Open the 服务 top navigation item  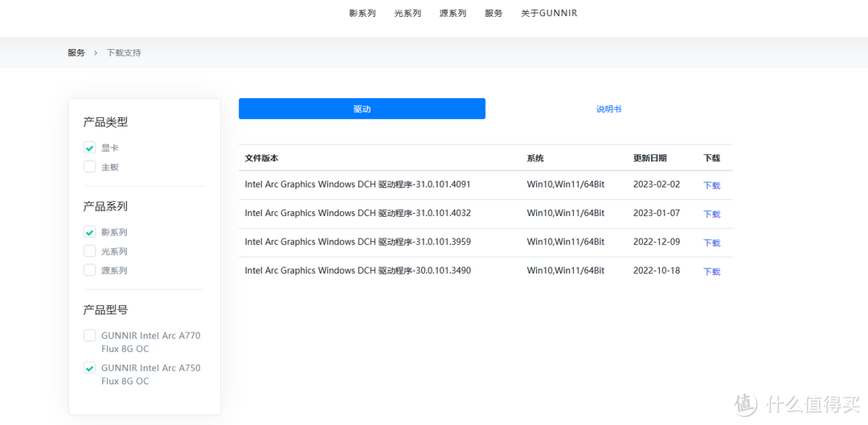493,14
